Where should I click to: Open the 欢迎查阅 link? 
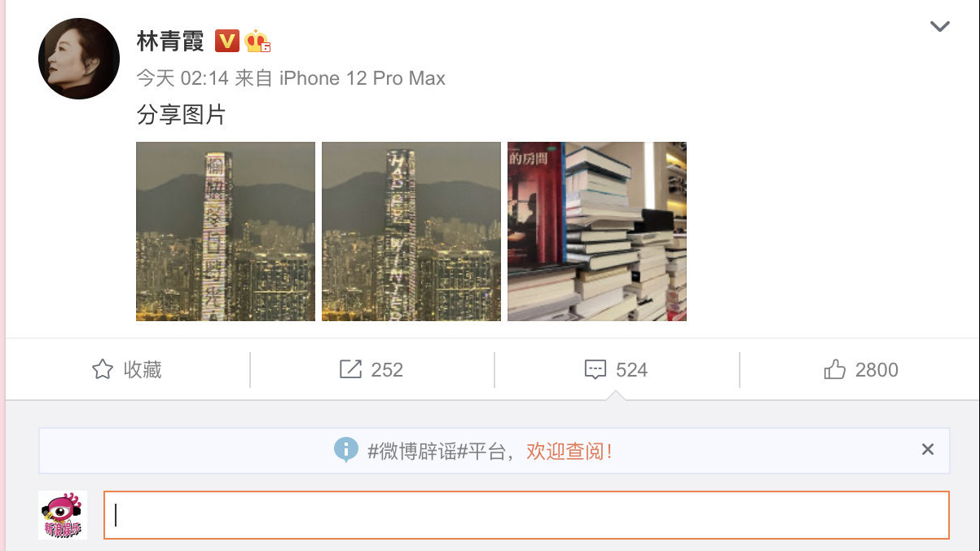click(x=569, y=451)
